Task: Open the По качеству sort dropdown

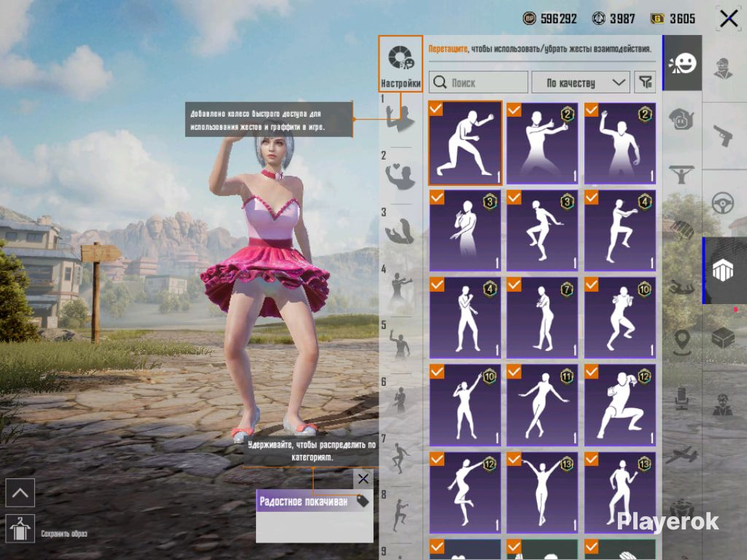Action: [x=581, y=82]
